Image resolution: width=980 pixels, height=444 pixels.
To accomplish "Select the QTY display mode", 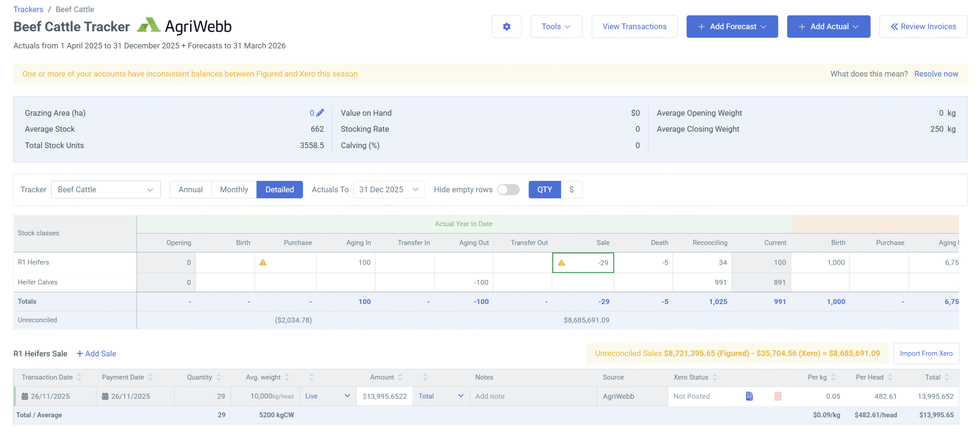I will 544,189.
